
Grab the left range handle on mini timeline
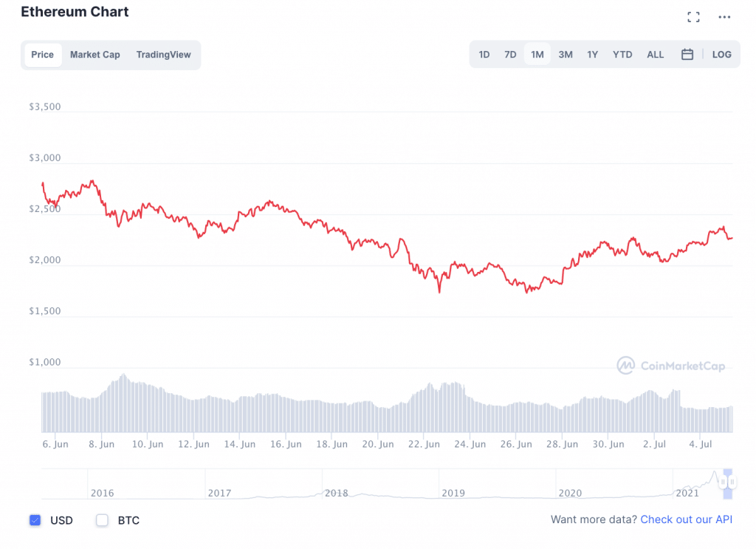[x=723, y=482]
